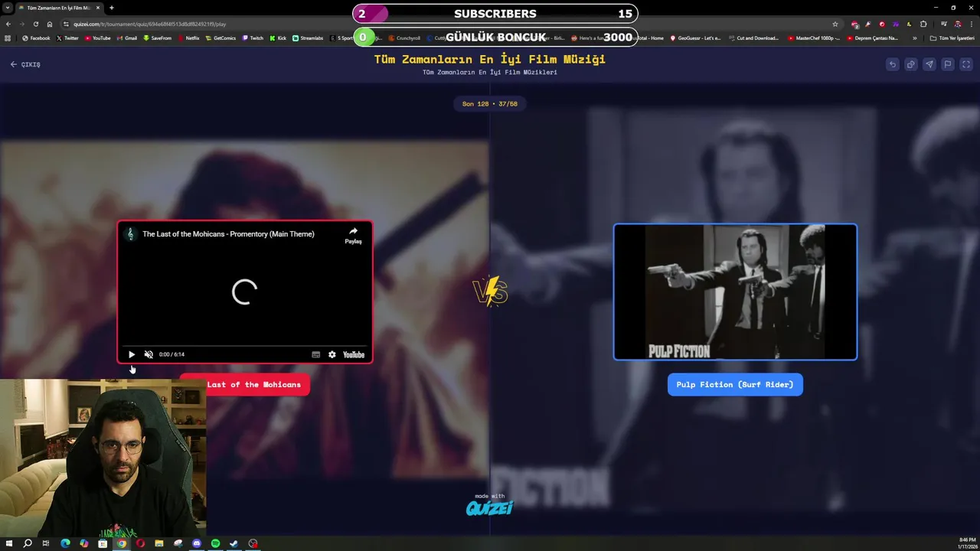Click the address bar with quizei.com URL

pyautogui.click(x=452, y=24)
